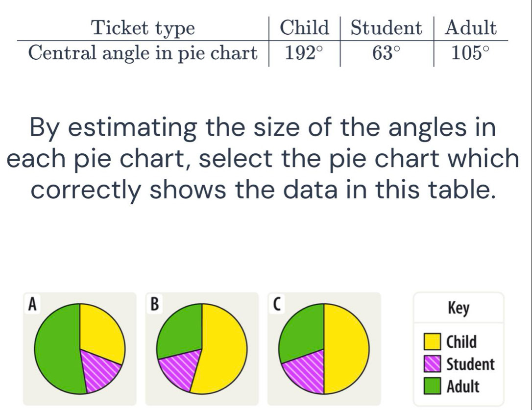Click the "Student" column header in table
The width and height of the screenshot is (532, 410).
(387, 28)
